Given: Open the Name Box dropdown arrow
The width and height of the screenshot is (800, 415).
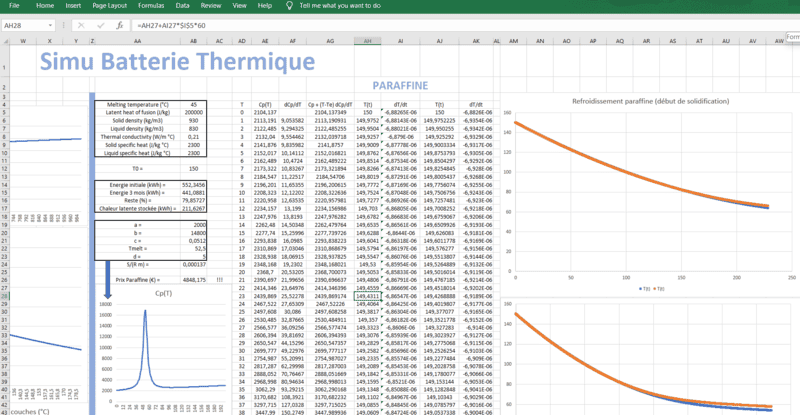Looking at the screenshot, I should point(50,25).
